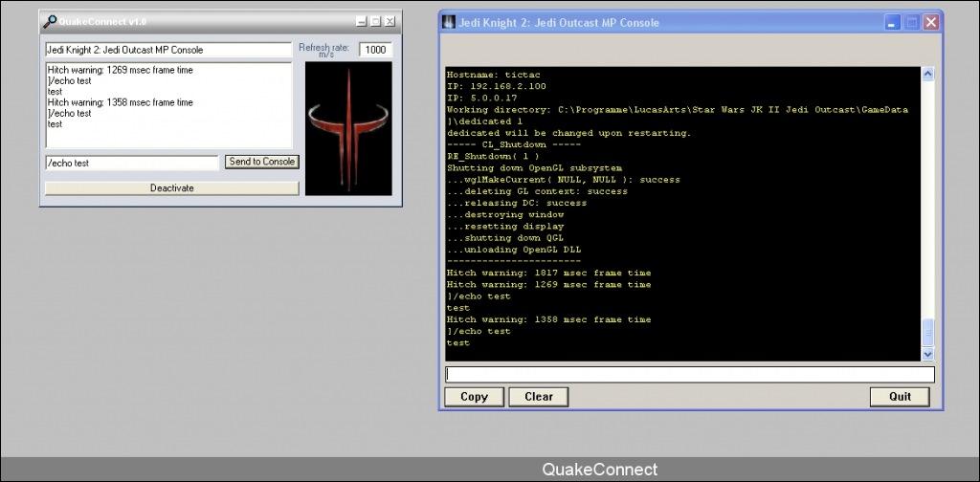Click the Jedi Knight console title bar icon
This screenshot has width=980, height=482.
pyautogui.click(x=448, y=22)
